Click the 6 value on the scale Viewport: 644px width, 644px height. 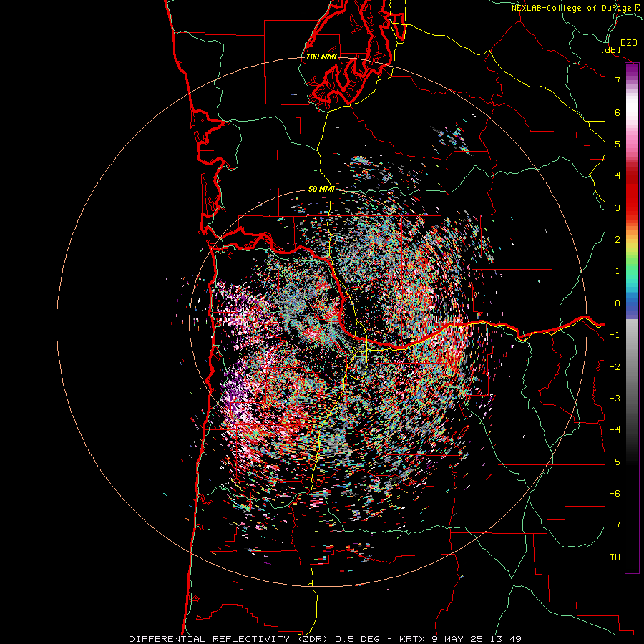[x=618, y=112]
